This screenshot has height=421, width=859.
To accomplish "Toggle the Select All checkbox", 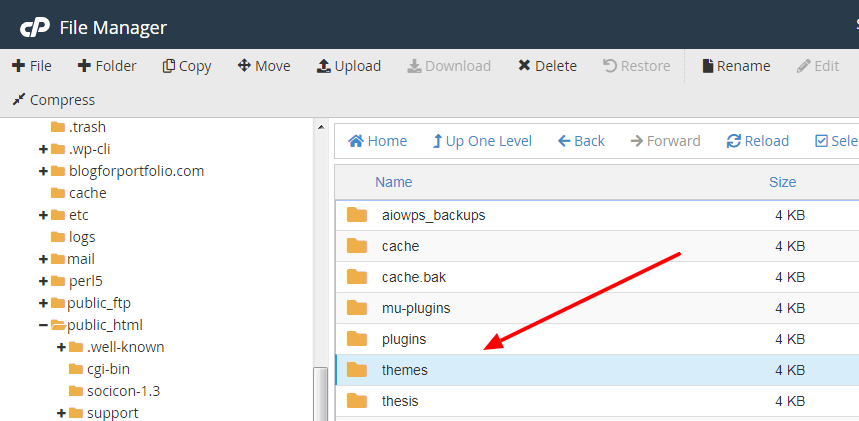I will click(x=822, y=141).
